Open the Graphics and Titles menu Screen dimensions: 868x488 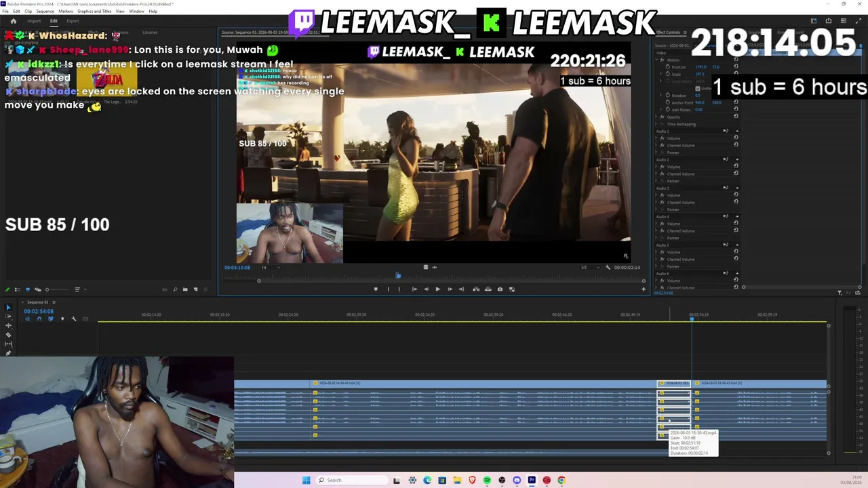[94, 12]
